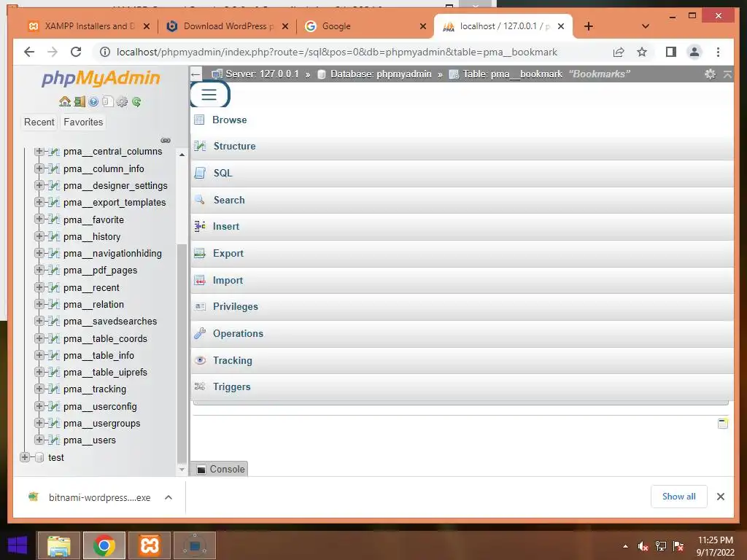This screenshot has height=560, width=747.
Task: Expand pma__favorite tree node
Action: click(39, 219)
